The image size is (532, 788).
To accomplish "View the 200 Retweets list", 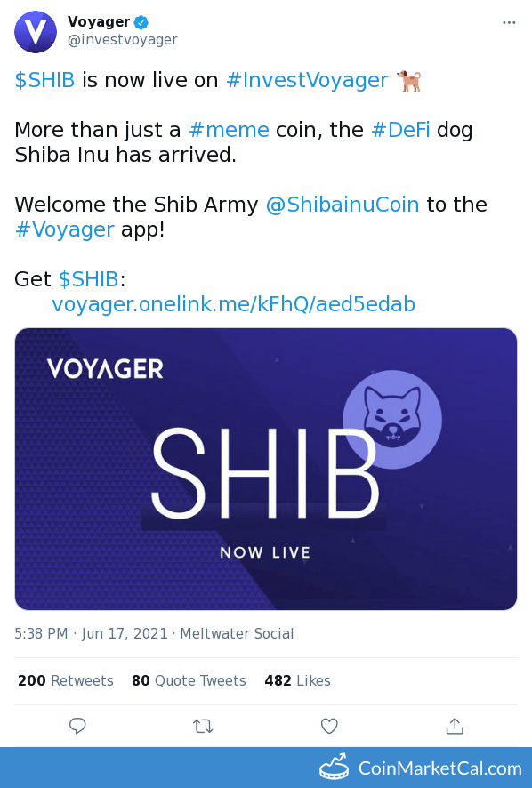I will click(x=65, y=680).
